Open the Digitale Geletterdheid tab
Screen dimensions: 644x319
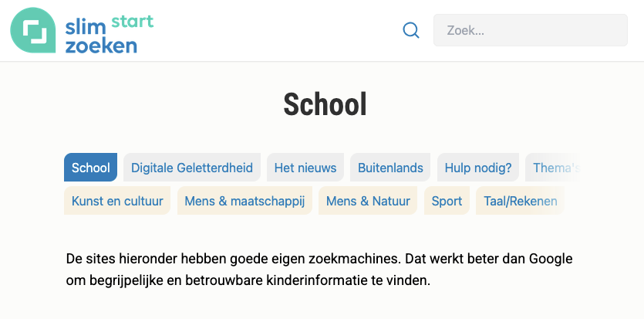click(x=192, y=168)
